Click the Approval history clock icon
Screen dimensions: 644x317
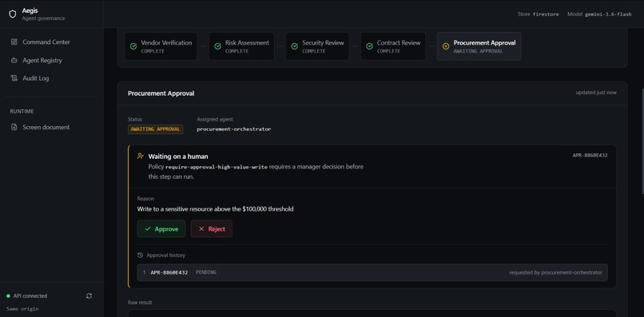140,256
